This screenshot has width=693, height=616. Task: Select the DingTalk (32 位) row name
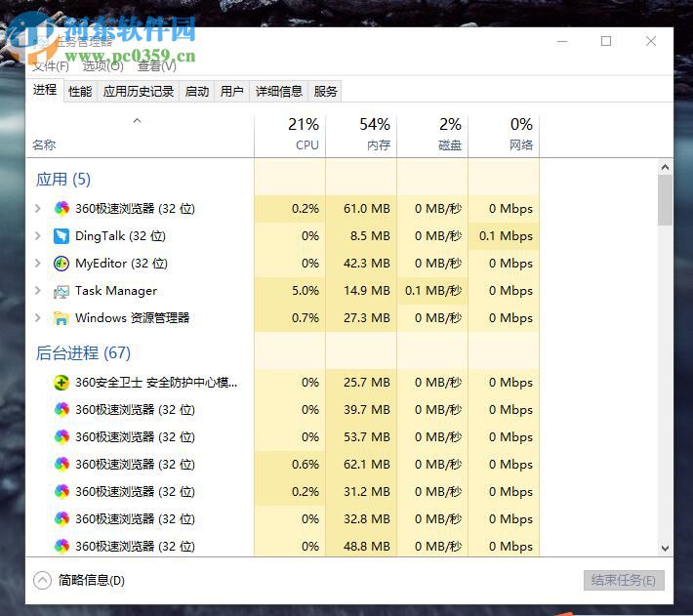coord(120,236)
